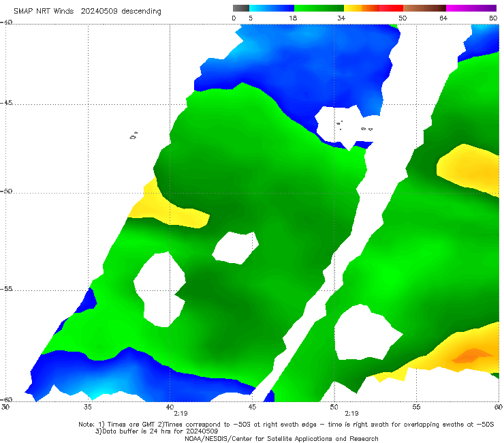Click the color bar label "80"
Screen dimensions: 504x443
point(493,18)
